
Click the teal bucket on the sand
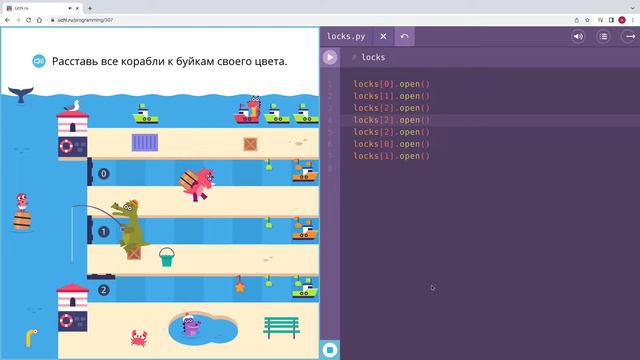(x=167, y=257)
